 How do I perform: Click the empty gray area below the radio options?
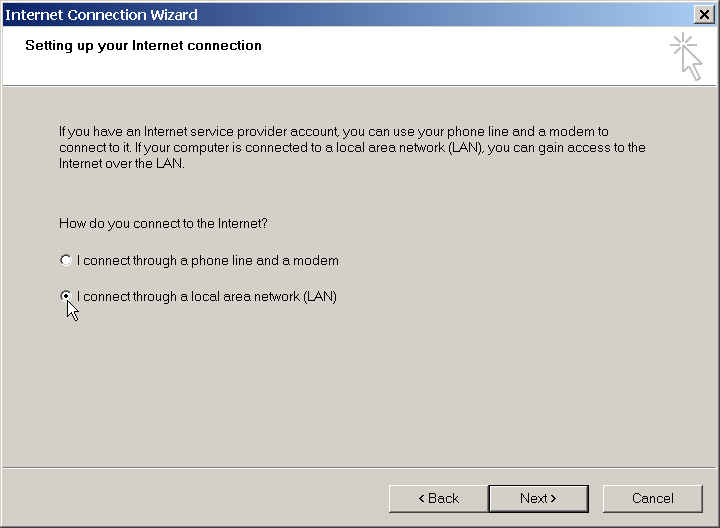358,390
